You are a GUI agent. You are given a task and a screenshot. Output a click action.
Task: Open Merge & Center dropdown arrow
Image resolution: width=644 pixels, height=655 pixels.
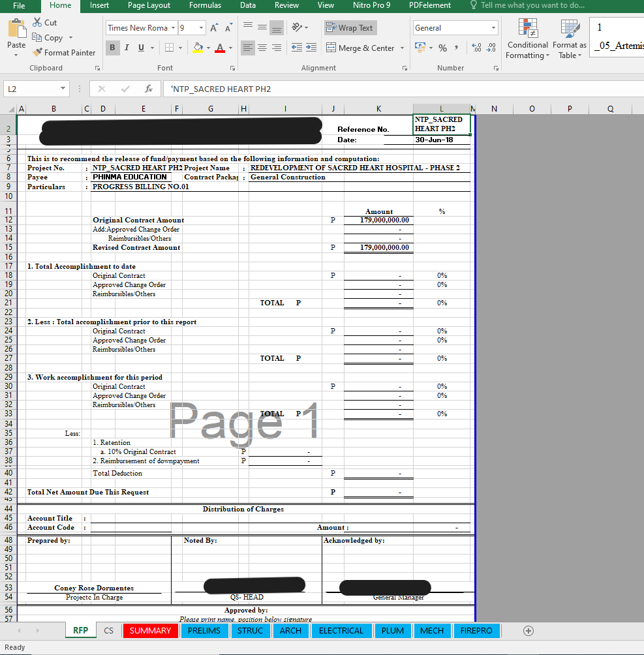point(402,48)
